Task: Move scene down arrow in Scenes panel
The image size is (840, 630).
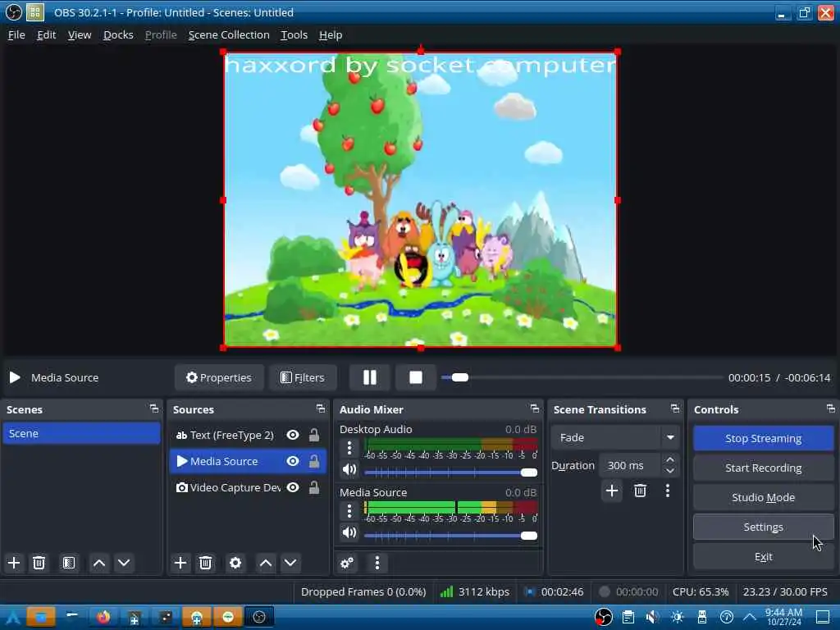Action: pos(124,563)
